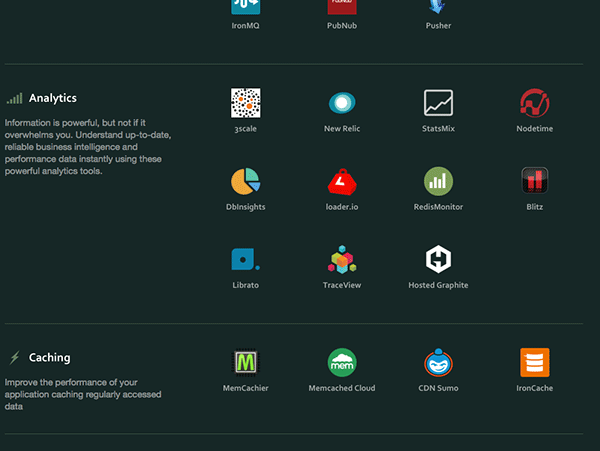The image size is (600, 451).
Task: Click the "Information is powerful" description text
Action: point(88,147)
